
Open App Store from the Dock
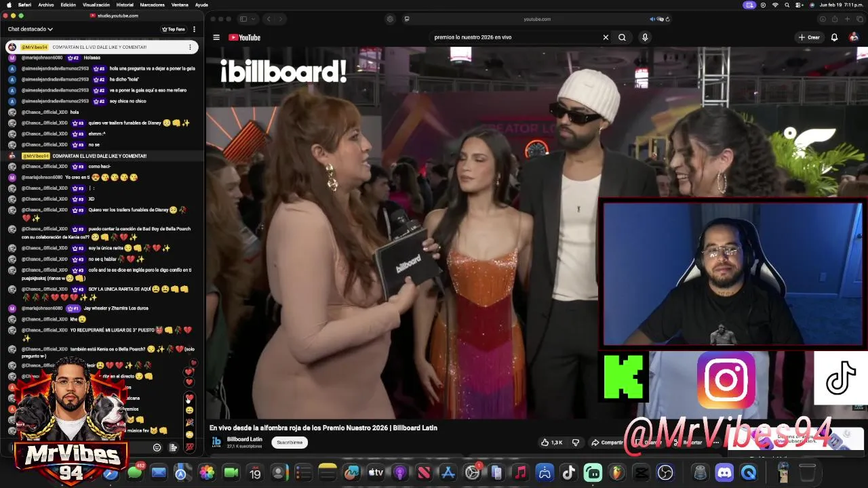[448, 472]
